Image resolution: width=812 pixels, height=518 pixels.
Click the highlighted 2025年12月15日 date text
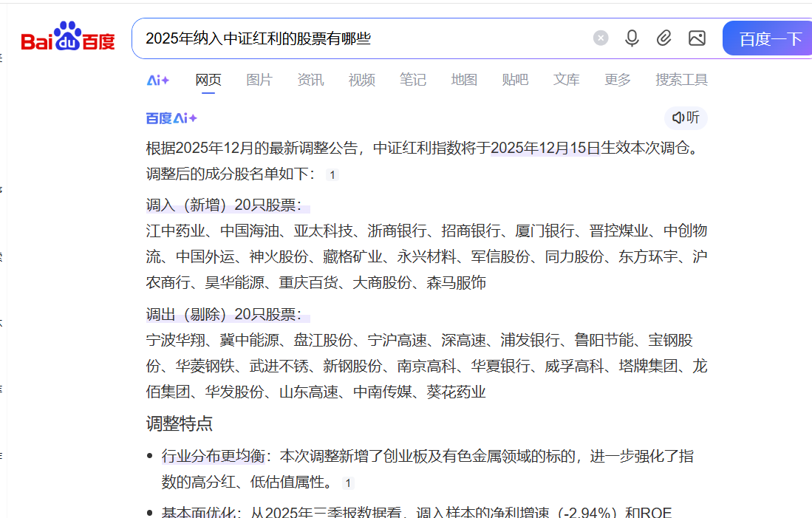(545, 148)
